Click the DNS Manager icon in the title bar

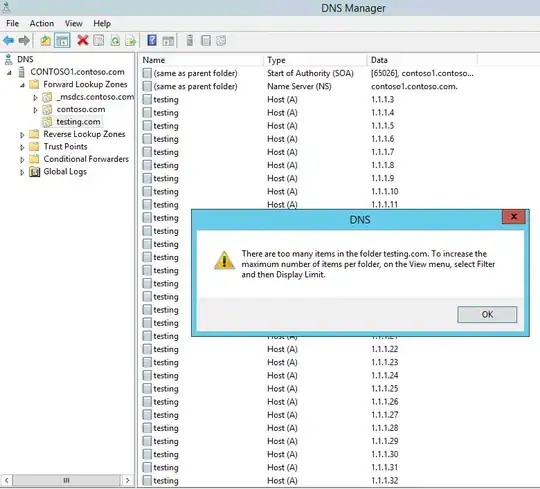coord(7,7)
